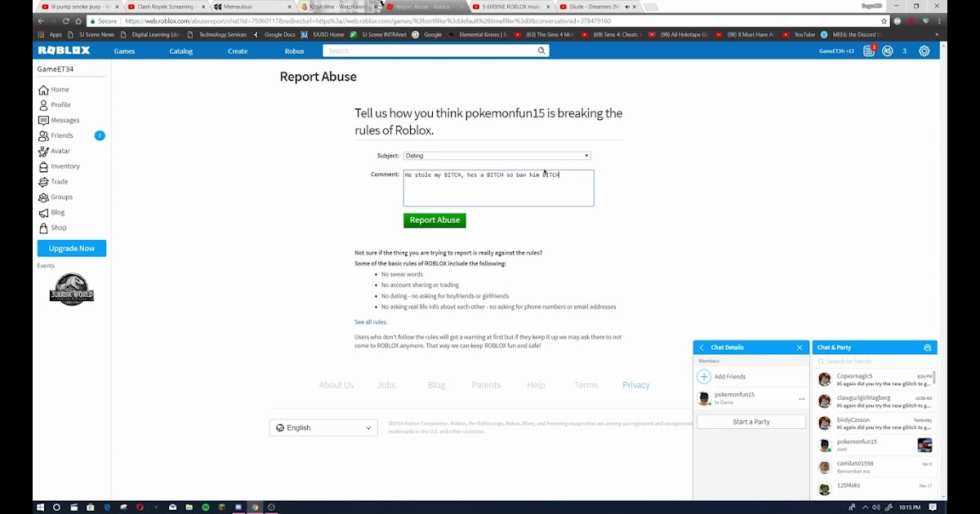This screenshot has height=514, width=980.
Task: Open Avatar in the sidebar
Action: click(54, 151)
